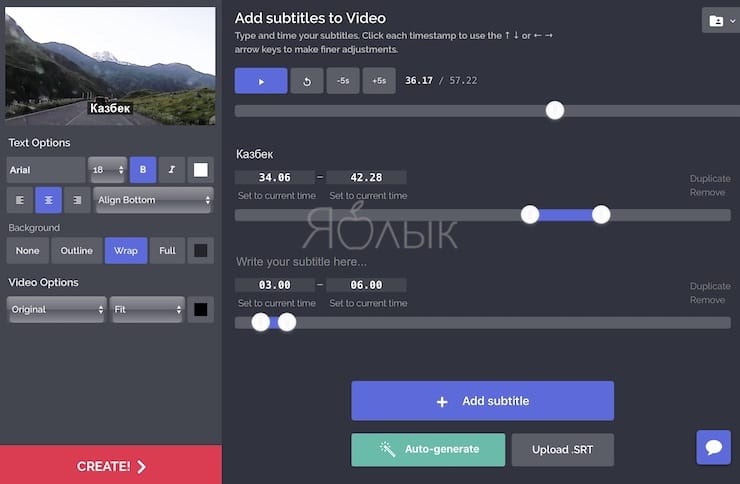
Task: Skip forward five seconds
Action: click(379, 81)
